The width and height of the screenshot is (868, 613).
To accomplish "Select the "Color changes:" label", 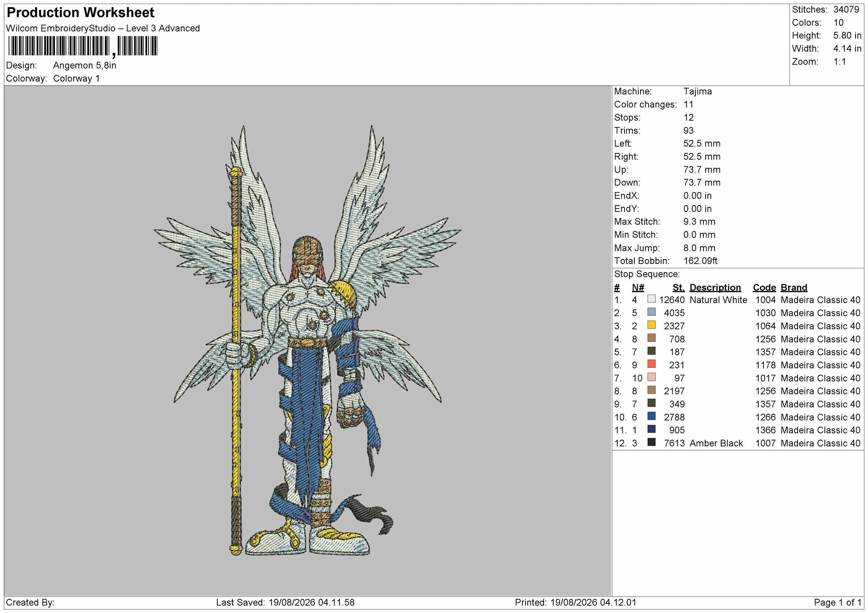I will (645, 104).
